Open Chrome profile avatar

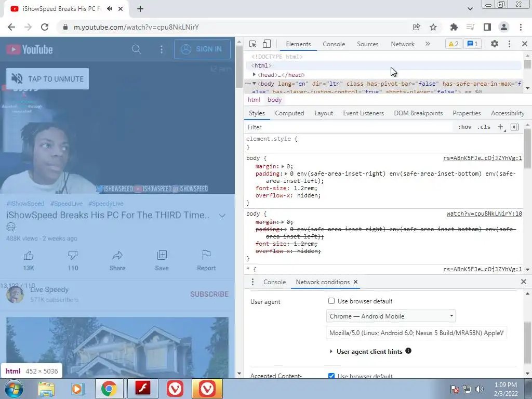tap(504, 27)
